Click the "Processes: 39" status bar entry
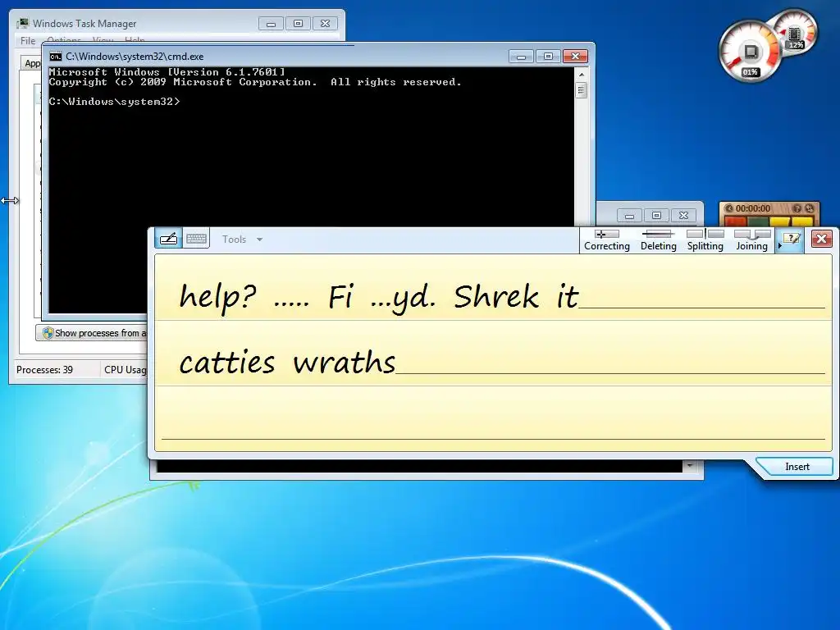The width and height of the screenshot is (840, 630). (x=44, y=370)
